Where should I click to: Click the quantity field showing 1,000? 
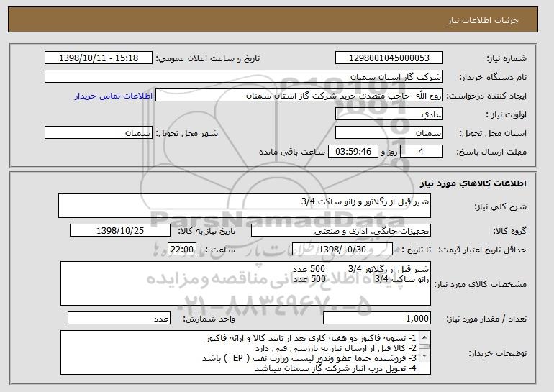click(x=377, y=318)
